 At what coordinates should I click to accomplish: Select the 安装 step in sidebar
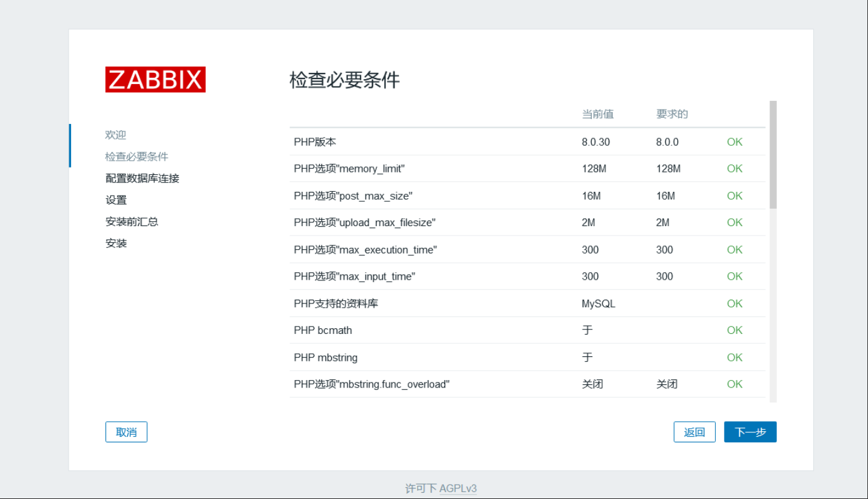pos(116,243)
